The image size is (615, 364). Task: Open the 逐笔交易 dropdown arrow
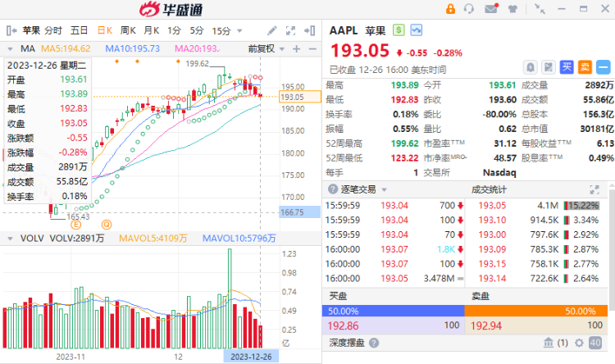(x=384, y=190)
